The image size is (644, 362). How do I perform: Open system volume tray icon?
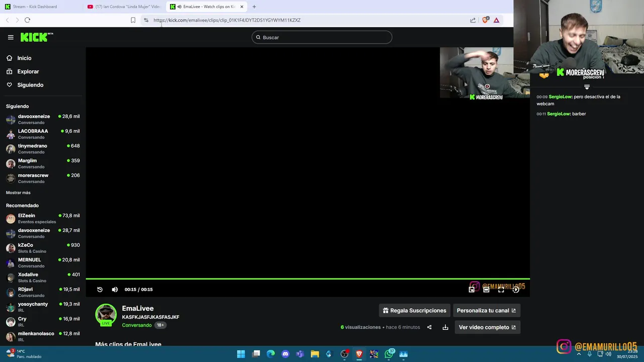click(608, 354)
